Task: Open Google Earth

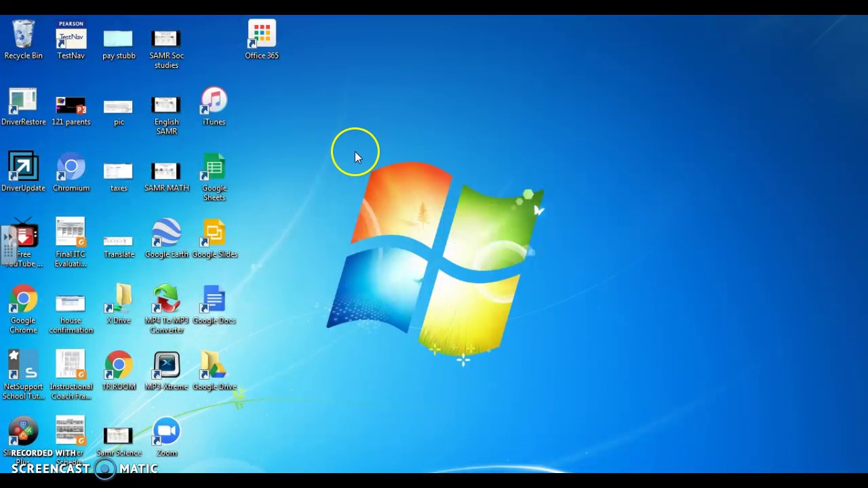Action: (166, 234)
